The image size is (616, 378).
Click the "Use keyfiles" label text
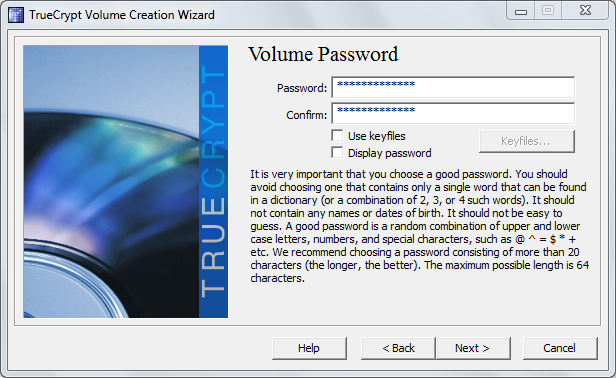[x=376, y=136]
